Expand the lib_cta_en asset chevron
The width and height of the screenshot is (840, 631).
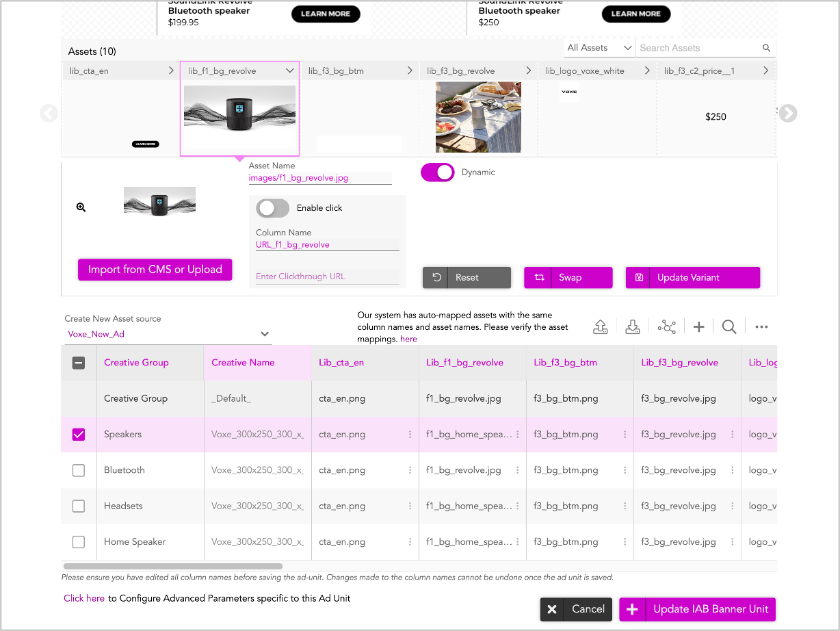click(x=171, y=70)
